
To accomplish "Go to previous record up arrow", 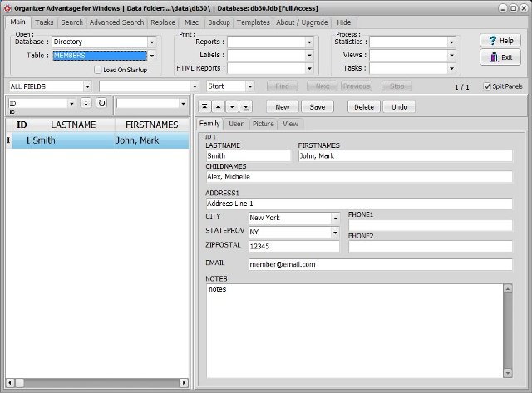I will [218, 107].
